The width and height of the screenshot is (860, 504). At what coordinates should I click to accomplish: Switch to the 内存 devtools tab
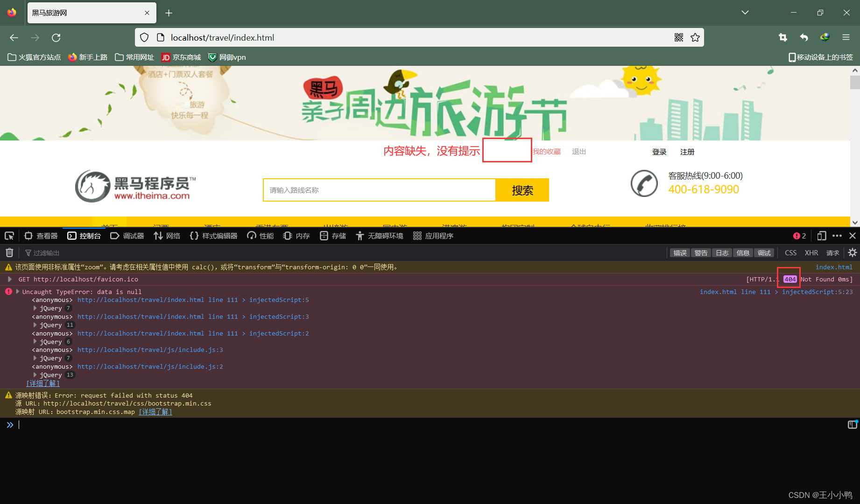[x=296, y=236]
